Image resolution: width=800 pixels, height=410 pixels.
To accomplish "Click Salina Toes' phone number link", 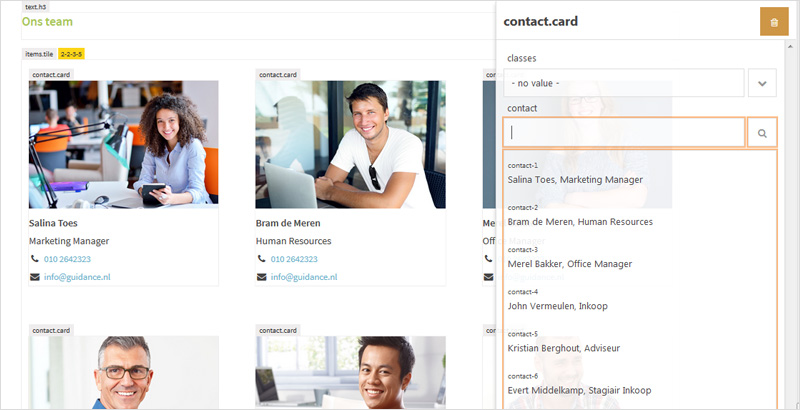I will [x=67, y=259].
